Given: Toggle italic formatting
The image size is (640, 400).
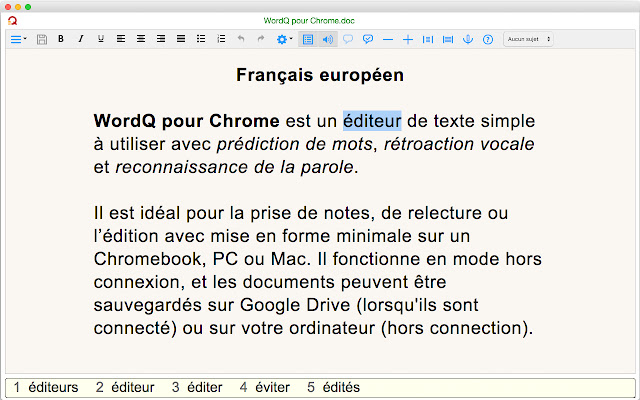Looking at the screenshot, I should click(81, 39).
